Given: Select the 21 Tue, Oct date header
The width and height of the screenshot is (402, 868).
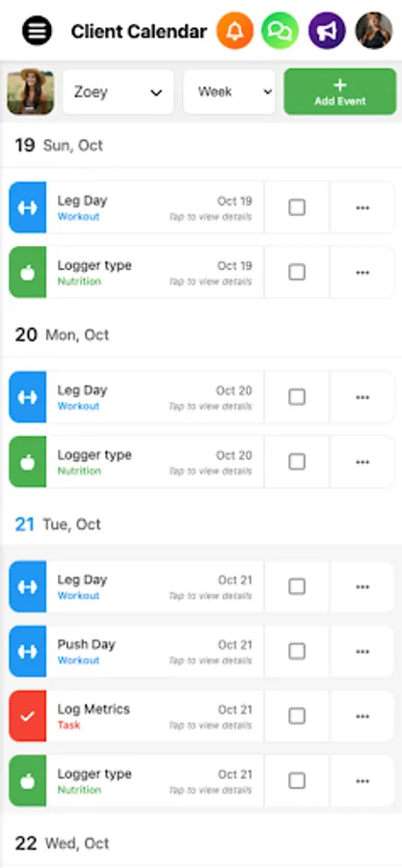Looking at the screenshot, I should (58, 525).
